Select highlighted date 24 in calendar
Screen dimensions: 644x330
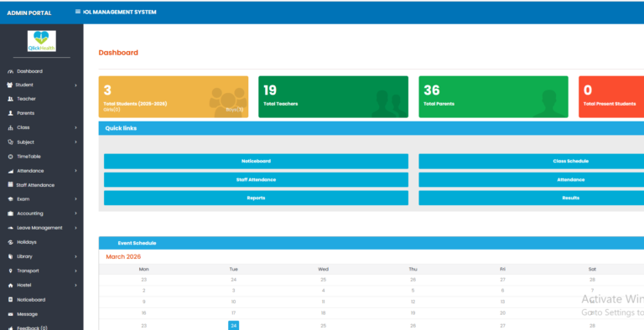[234, 326]
